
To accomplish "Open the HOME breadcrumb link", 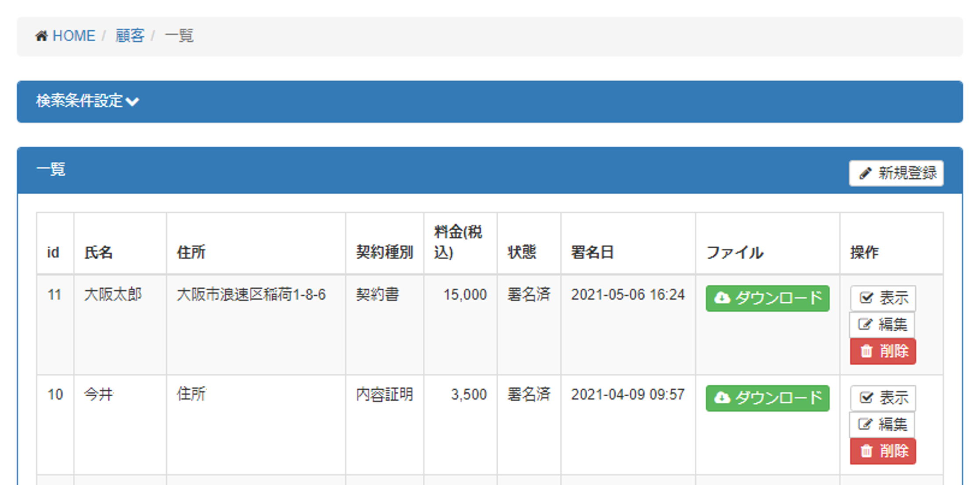I will 73,36.
